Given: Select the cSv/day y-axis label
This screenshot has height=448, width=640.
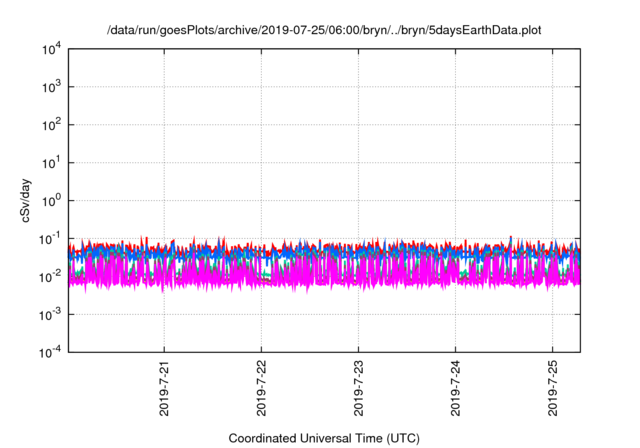Looking at the screenshot, I should (x=25, y=200).
